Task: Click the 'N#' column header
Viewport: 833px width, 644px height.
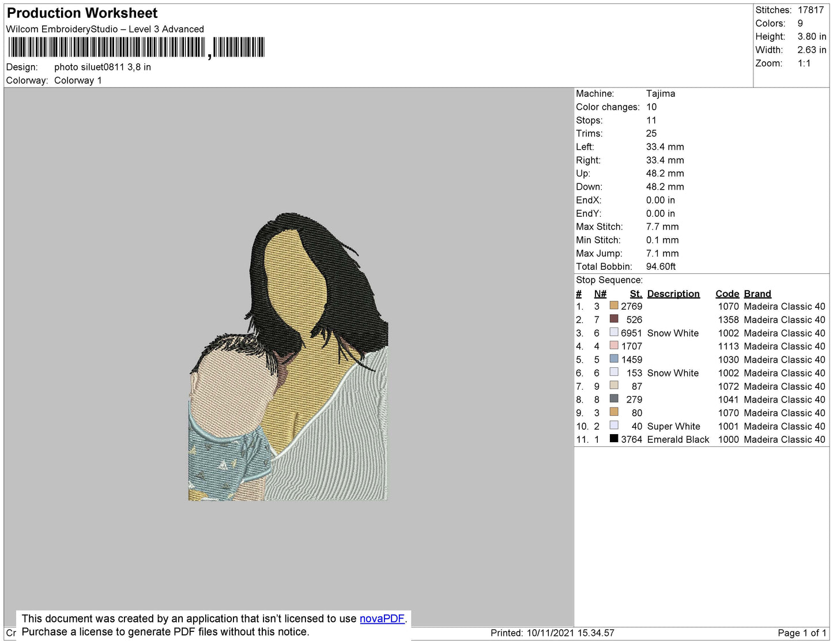Action: tap(600, 294)
